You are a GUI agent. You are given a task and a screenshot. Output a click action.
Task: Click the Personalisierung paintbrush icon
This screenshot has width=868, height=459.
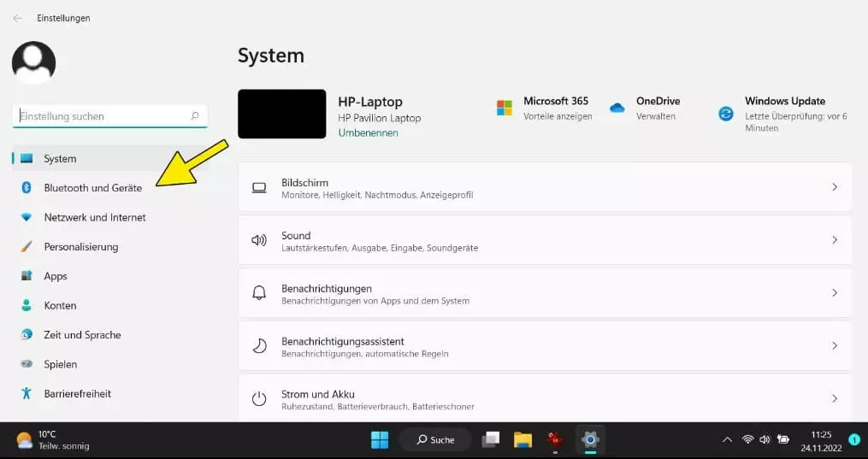[26, 247]
